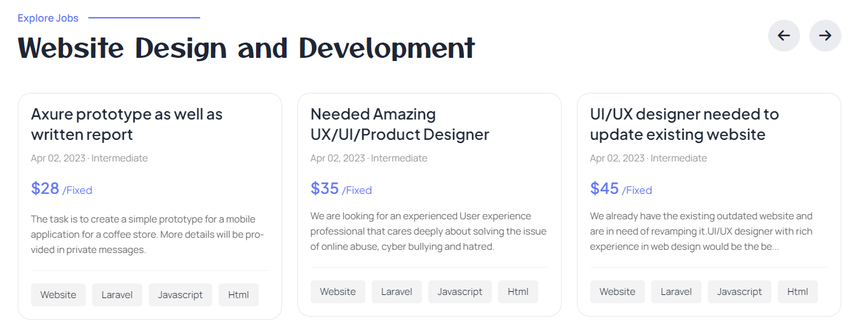Select Laravel tag on Axure prototype card
The height and width of the screenshot is (335, 868).
(x=117, y=295)
